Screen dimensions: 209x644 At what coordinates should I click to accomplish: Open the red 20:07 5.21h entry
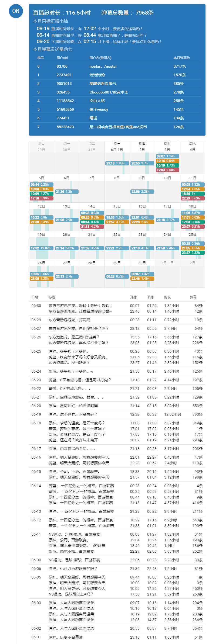click(x=193, y=227)
